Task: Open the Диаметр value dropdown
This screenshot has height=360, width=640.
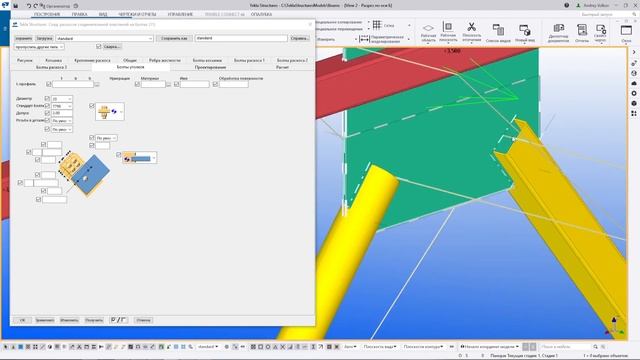Action: (x=62, y=99)
